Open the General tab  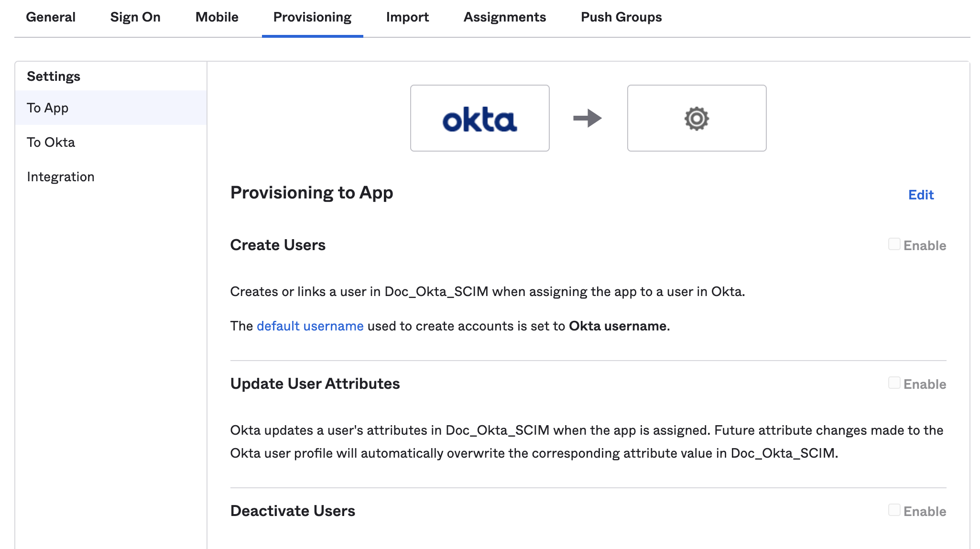pyautogui.click(x=51, y=17)
